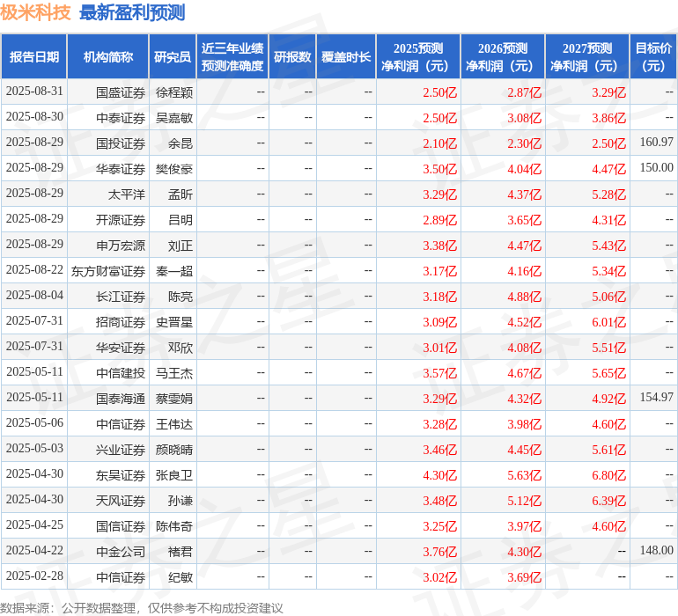Click the 极米科技 title text

(x=35, y=12)
